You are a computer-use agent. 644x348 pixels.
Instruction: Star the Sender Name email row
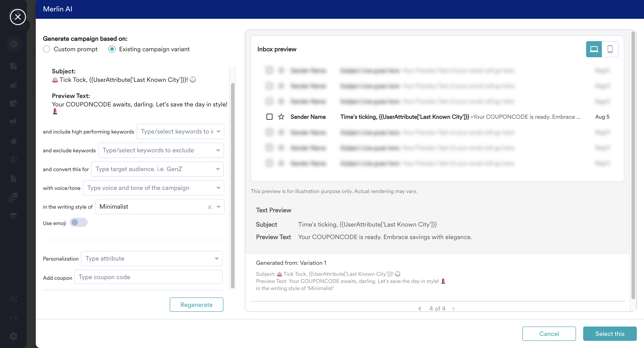point(281,117)
